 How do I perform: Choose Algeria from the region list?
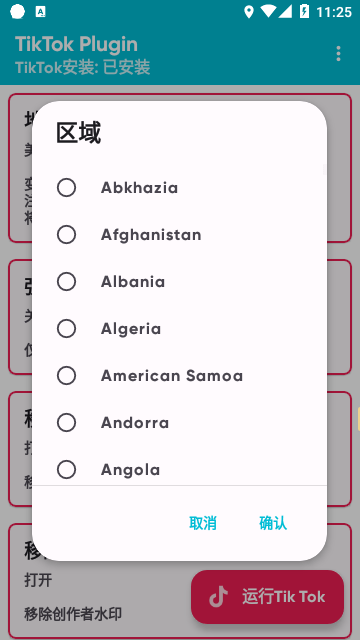coord(179,329)
